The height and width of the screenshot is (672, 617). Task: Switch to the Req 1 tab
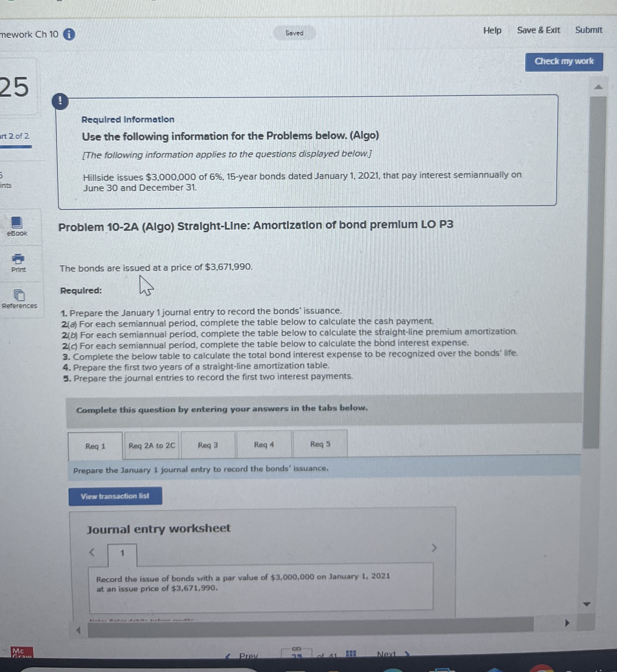pos(95,446)
